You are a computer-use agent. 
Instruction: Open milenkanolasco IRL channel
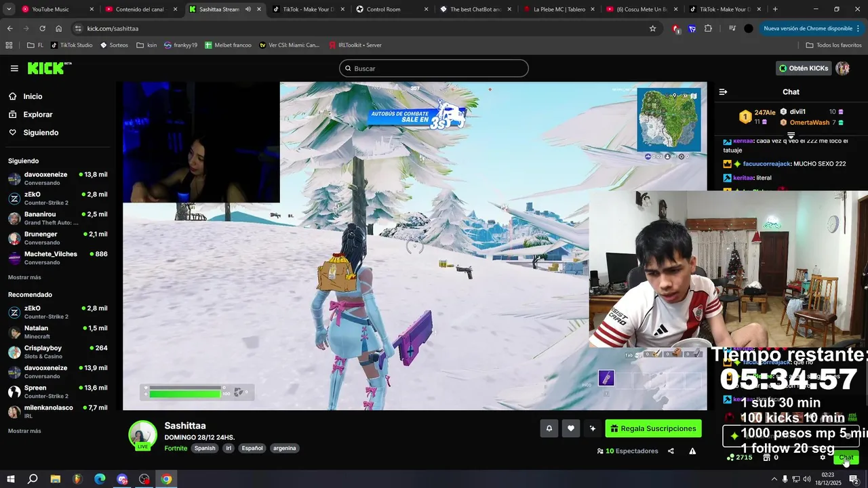click(x=58, y=411)
